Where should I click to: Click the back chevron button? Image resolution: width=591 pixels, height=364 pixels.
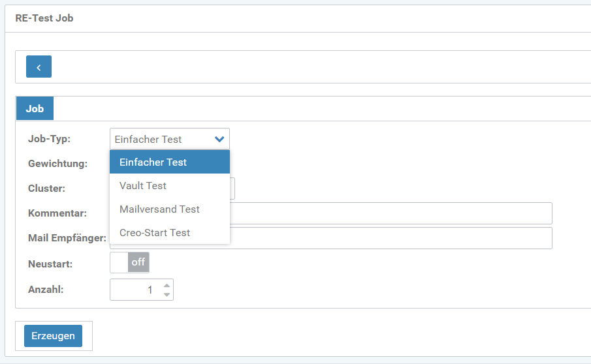(x=39, y=67)
